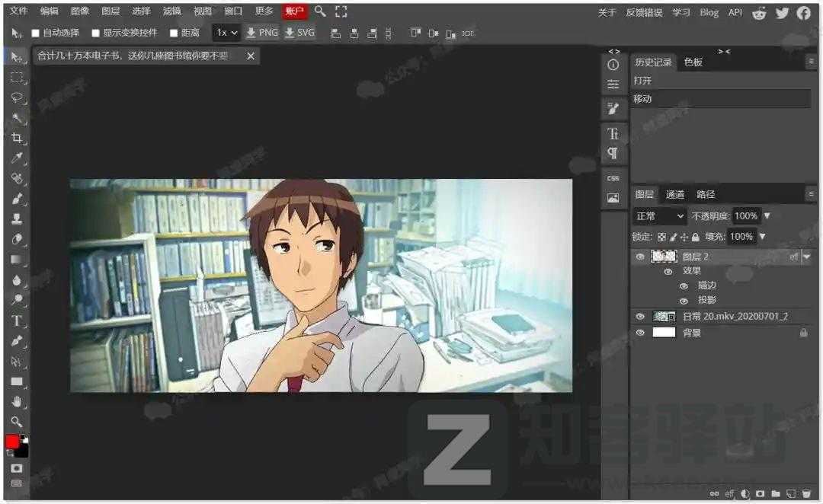Select the Zoom tool near the toolbar bottom
The image size is (823, 504).
tap(17, 421)
